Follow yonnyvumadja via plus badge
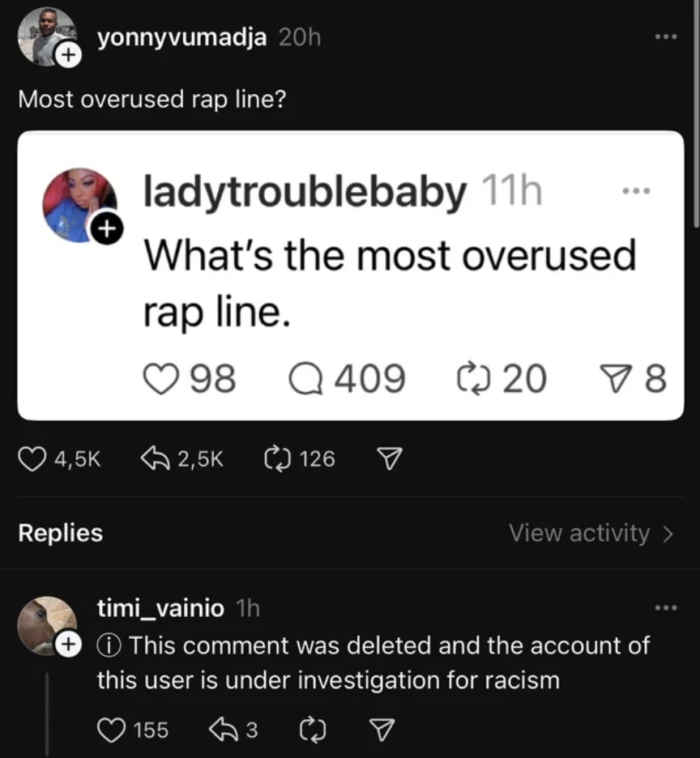700x758 pixels. 68,56
